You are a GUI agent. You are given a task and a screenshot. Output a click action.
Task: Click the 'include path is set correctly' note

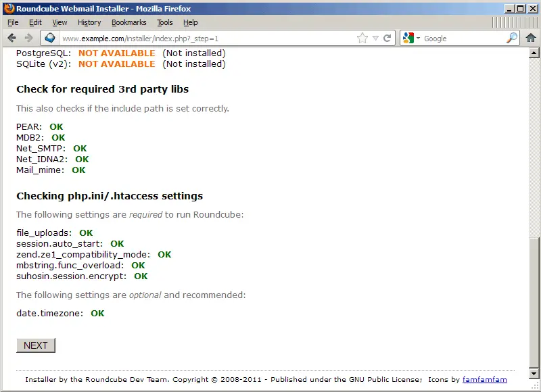[x=122, y=109]
